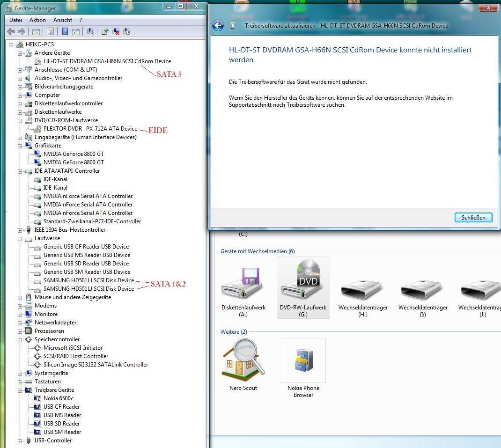
Task: Select USB MS Reader under Tragbare Geräte
Action: pyautogui.click(x=62, y=415)
